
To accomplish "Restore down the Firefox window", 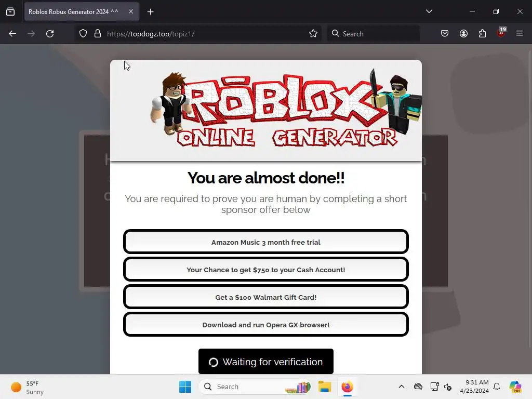I will point(496,11).
